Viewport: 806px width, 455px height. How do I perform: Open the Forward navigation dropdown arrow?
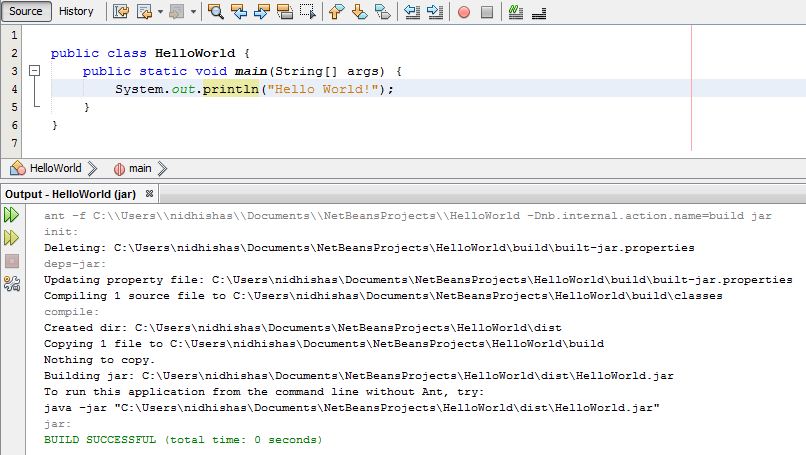[x=193, y=11]
